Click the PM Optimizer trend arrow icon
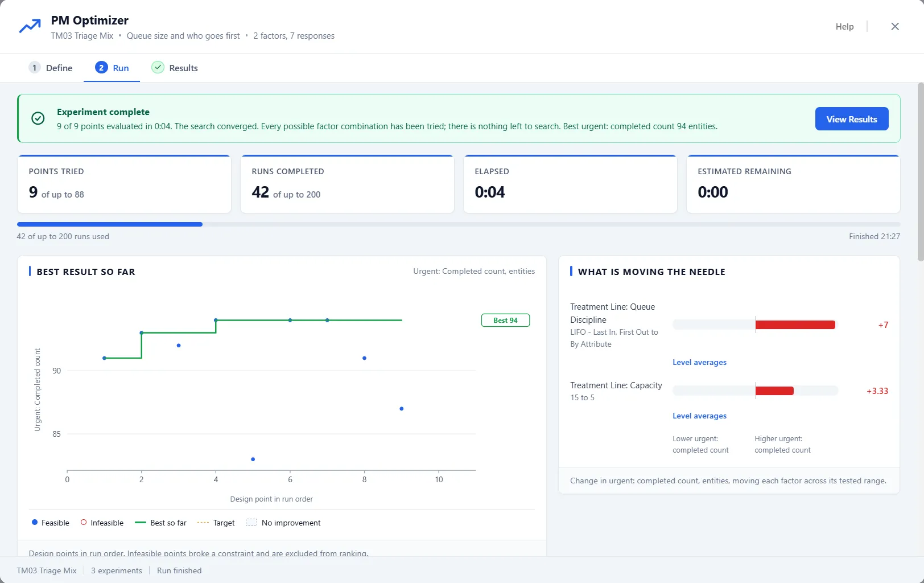The height and width of the screenshot is (583, 924). (30, 26)
